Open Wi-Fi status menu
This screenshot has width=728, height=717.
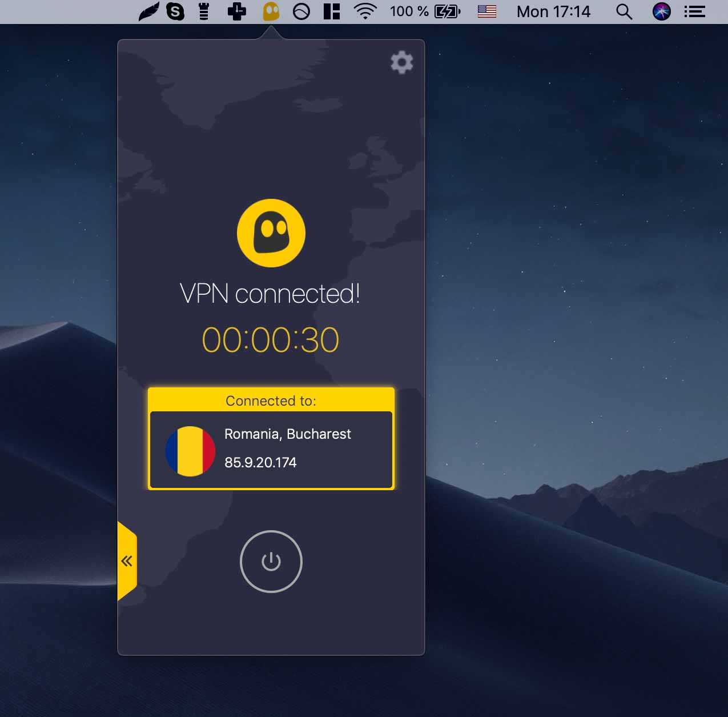pyautogui.click(x=365, y=11)
